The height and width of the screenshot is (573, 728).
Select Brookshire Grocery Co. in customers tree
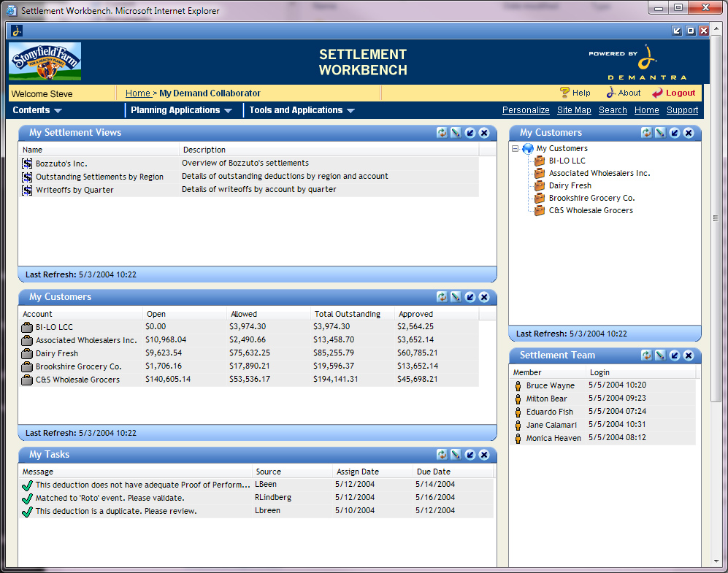coord(591,198)
